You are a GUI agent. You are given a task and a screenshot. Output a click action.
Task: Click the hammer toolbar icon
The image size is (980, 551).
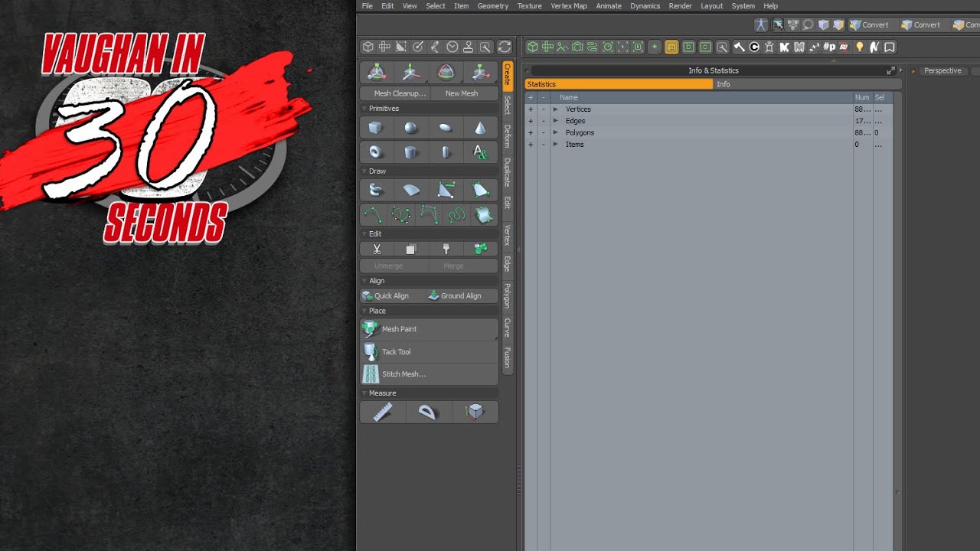739,47
